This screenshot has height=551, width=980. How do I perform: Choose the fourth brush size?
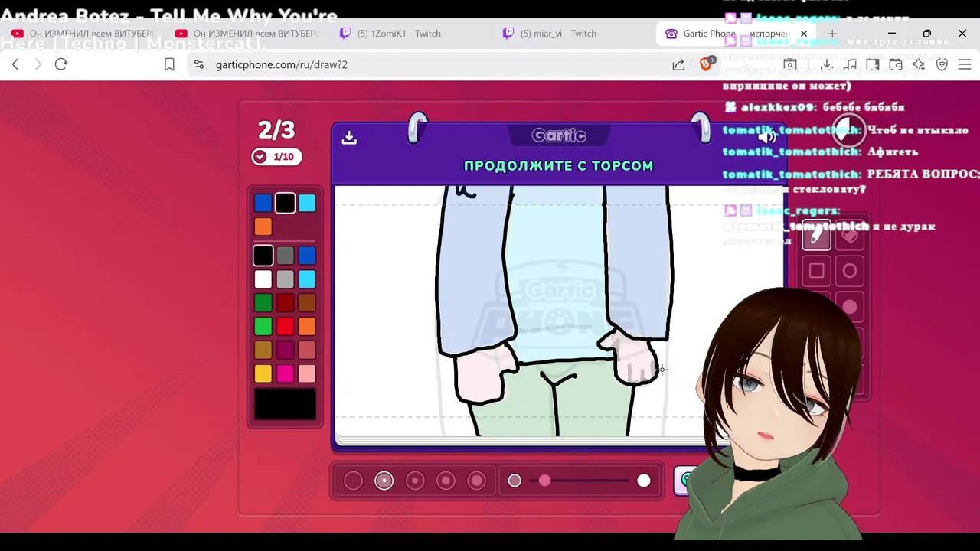(446, 481)
